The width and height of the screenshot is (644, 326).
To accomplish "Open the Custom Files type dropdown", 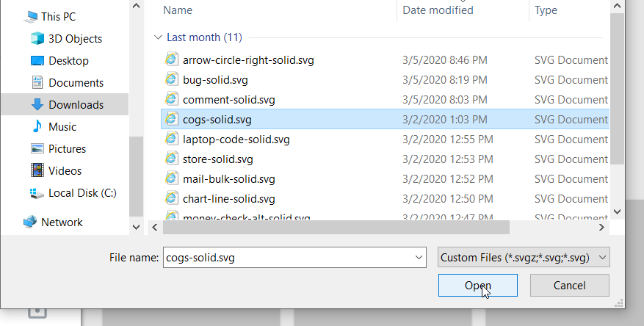I will (x=524, y=258).
